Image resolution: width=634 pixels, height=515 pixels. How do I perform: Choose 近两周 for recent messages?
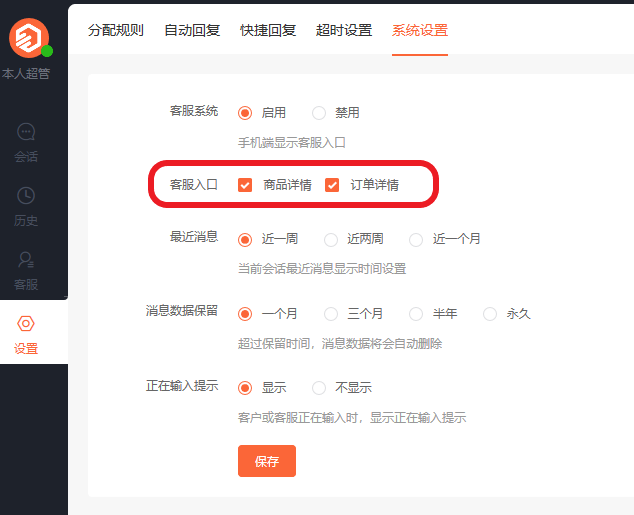coord(331,239)
